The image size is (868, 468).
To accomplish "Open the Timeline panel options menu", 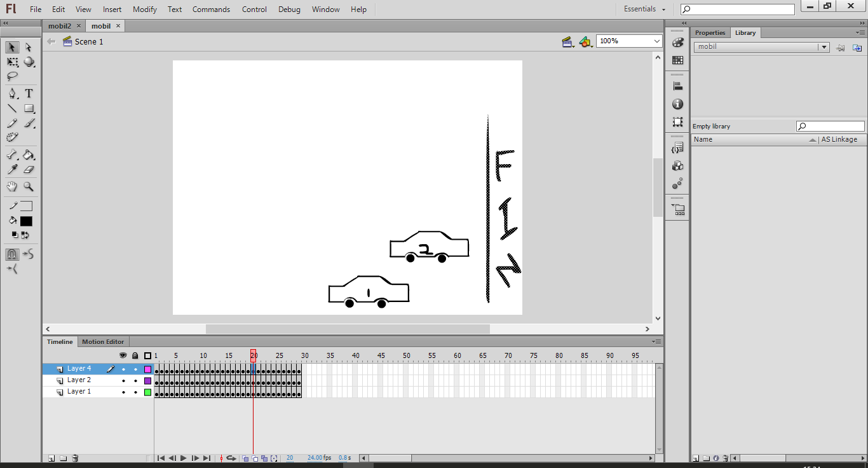I will coord(656,341).
